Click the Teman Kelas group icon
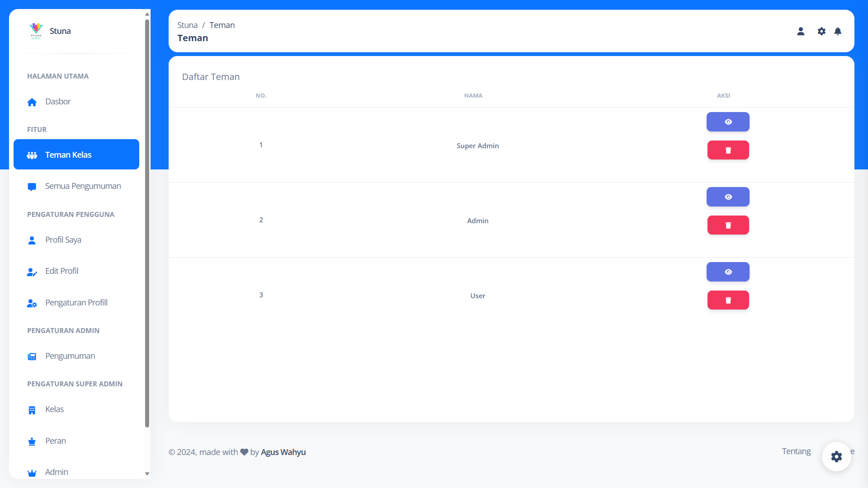The image size is (868, 488). coord(32,155)
